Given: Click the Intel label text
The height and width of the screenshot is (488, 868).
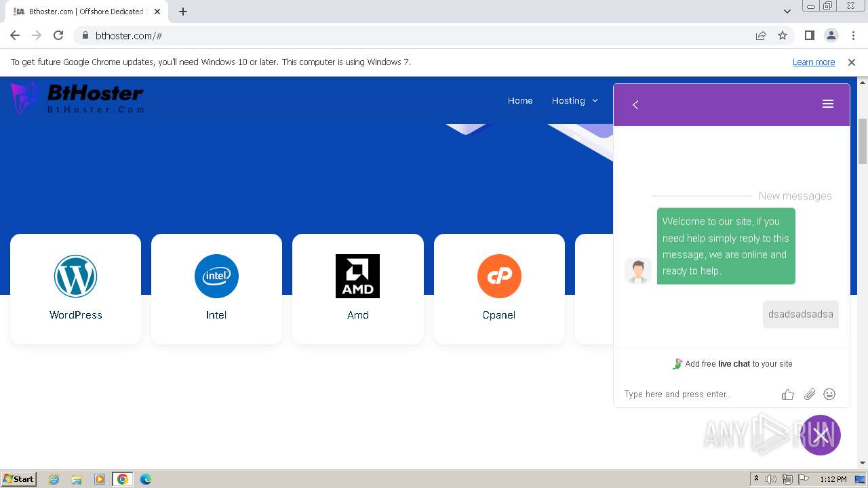Looking at the screenshot, I should 216,315.
